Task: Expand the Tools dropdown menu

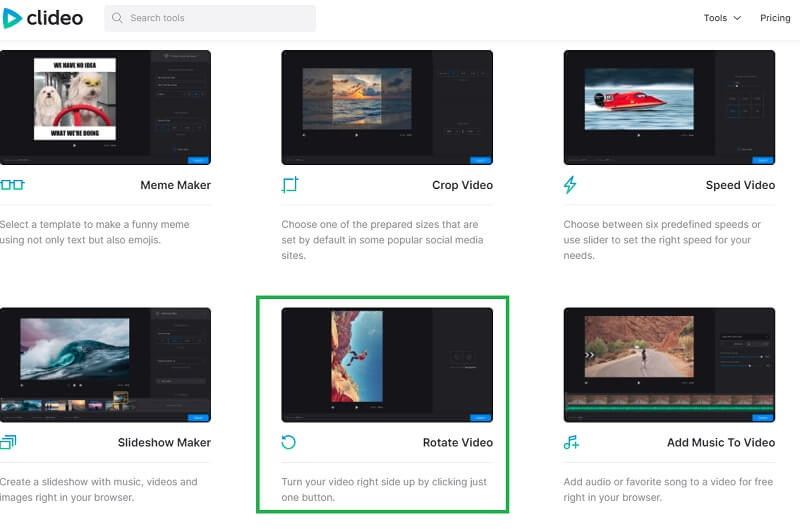Action: coord(722,18)
